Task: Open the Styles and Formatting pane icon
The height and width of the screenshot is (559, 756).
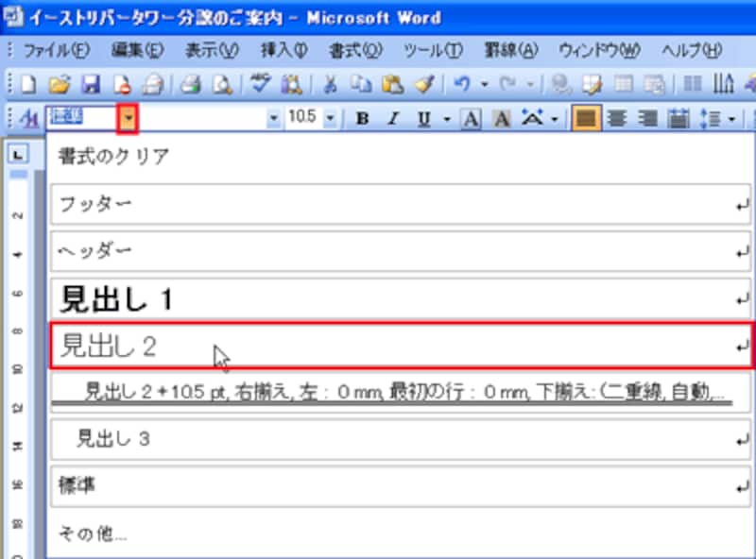Action: click(28, 118)
